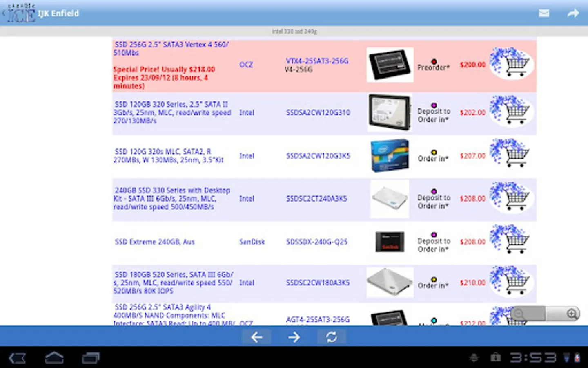Select search query text 'intel 330 ssd 240g'
Viewport: 588px width, 368px height.
(294, 31)
